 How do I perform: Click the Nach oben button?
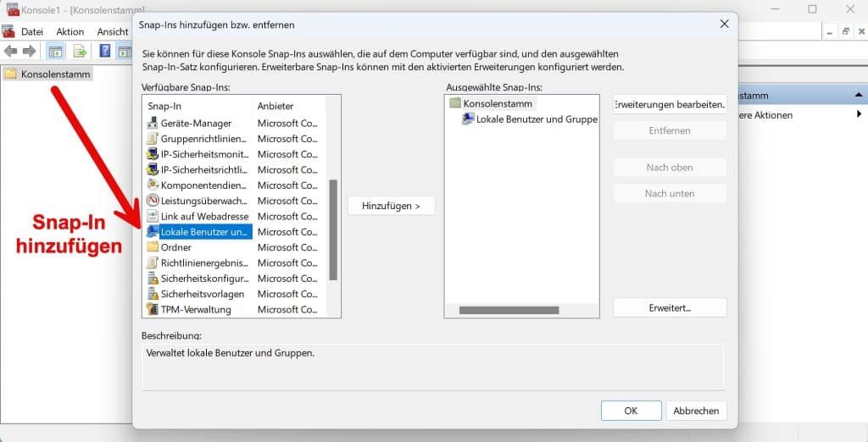coord(670,167)
